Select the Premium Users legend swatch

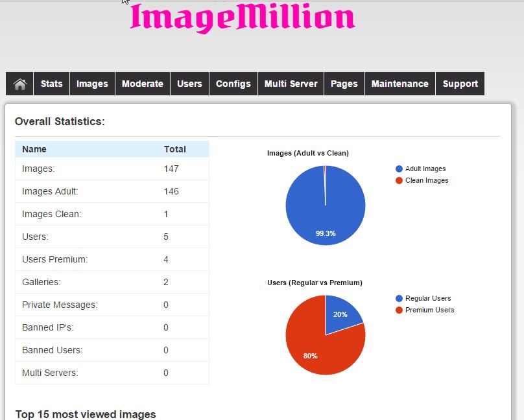399,310
